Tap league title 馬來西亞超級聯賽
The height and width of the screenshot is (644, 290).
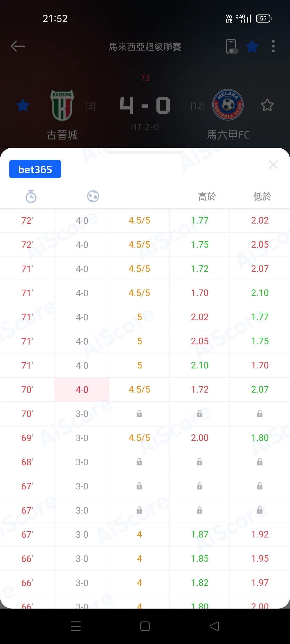point(145,47)
